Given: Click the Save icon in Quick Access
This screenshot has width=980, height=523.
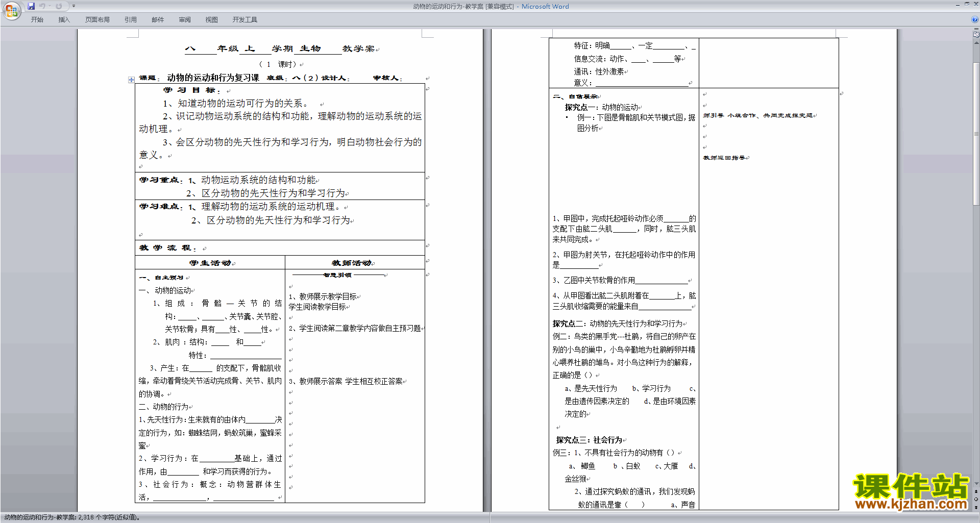Looking at the screenshot, I should [x=31, y=6].
